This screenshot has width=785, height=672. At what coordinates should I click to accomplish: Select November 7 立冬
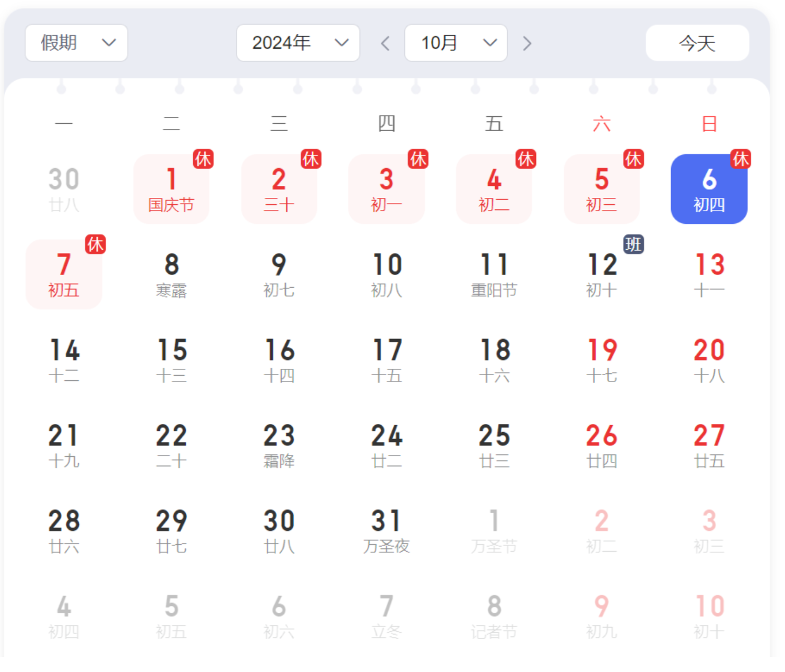pos(386,617)
